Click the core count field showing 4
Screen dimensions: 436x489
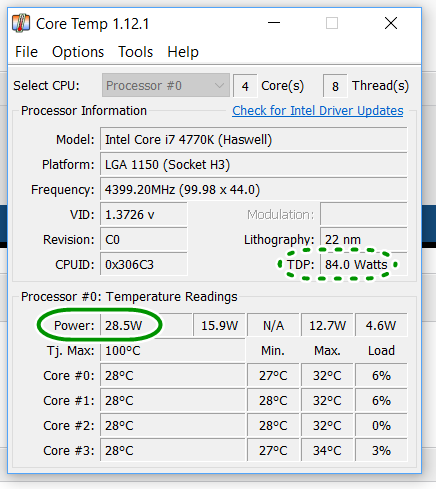[x=245, y=86]
